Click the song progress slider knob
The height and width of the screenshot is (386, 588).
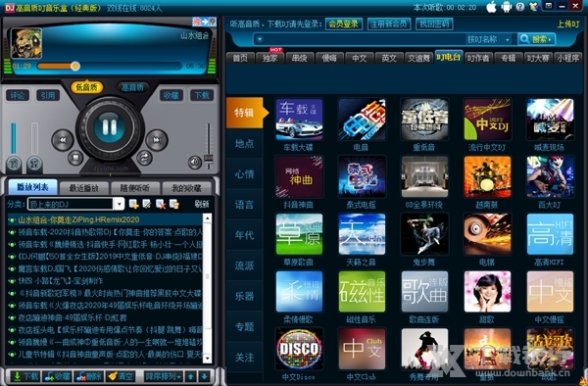point(75,66)
